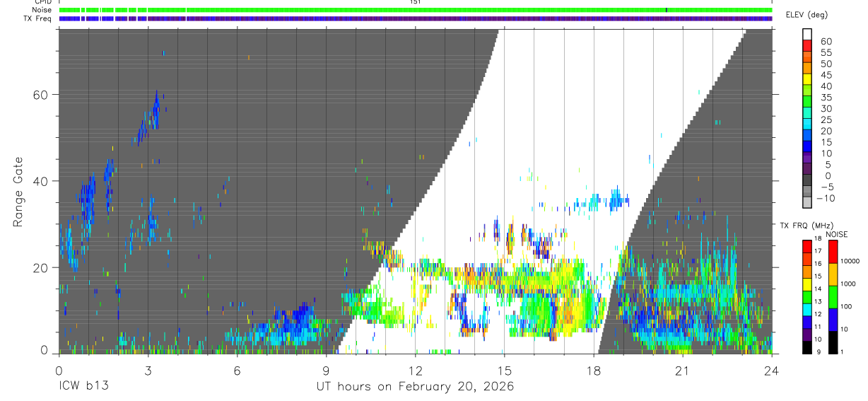Click Range Gate tick label '40'
Image resolution: width=868 pixels, height=401 pixels.
pos(42,181)
